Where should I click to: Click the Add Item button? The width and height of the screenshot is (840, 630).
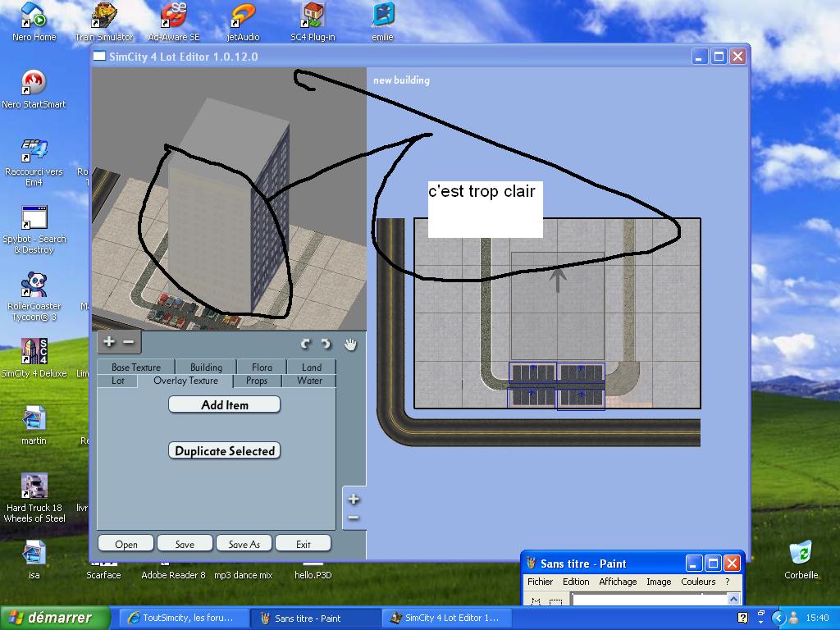pyautogui.click(x=224, y=404)
